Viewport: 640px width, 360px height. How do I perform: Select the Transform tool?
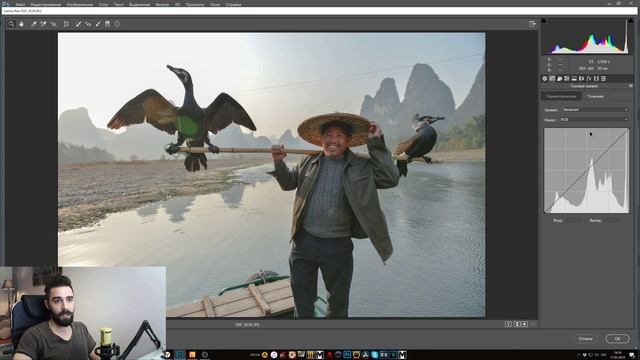(66, 24)
